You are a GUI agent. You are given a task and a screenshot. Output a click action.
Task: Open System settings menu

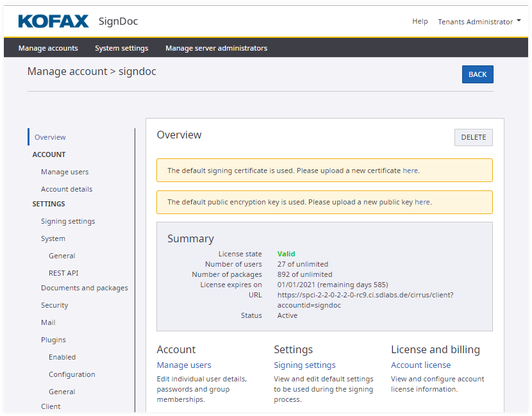coord(121,48)
